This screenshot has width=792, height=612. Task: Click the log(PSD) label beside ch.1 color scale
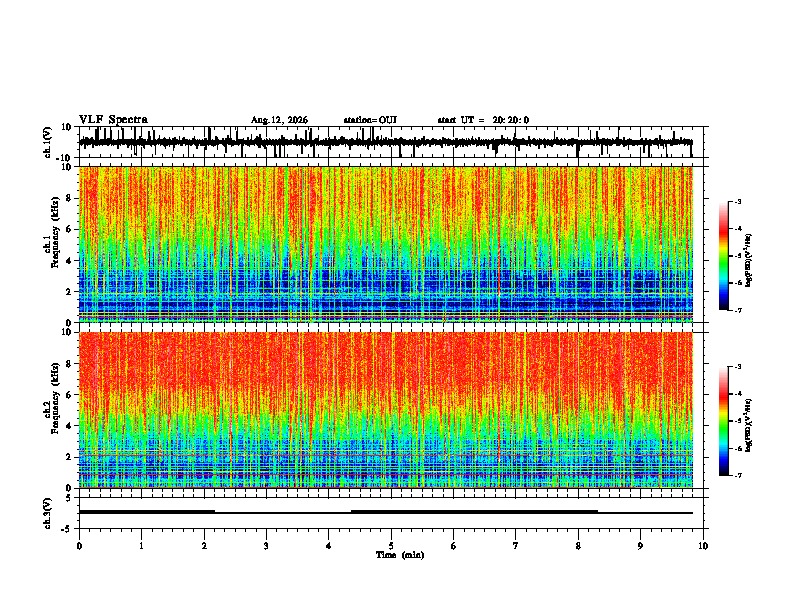point(749,261)
